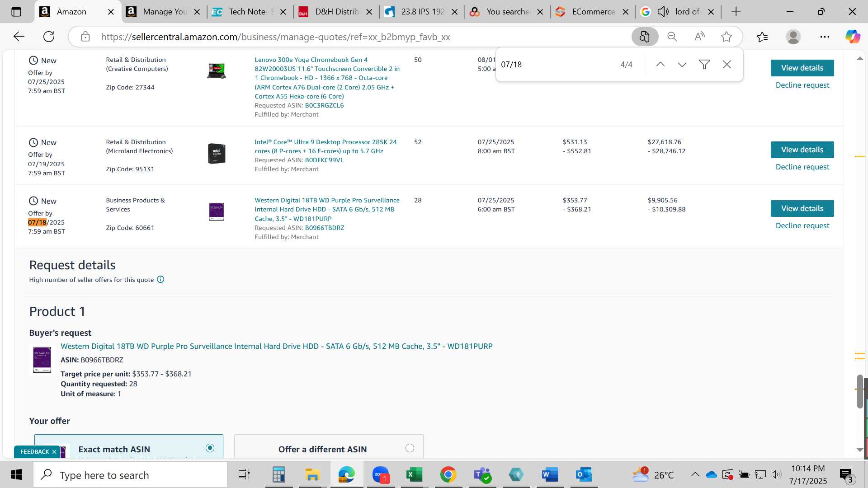
Task: Go to next find result
Action: 682,65
